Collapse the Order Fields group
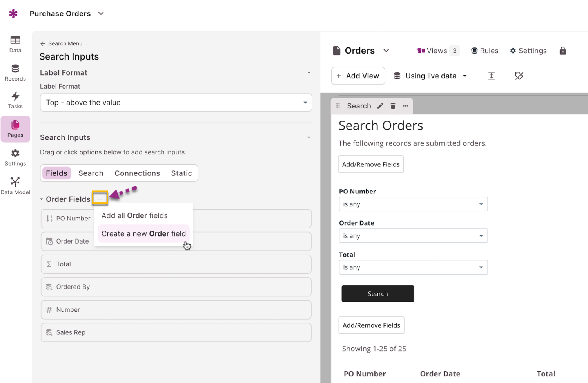 (42, 199)
